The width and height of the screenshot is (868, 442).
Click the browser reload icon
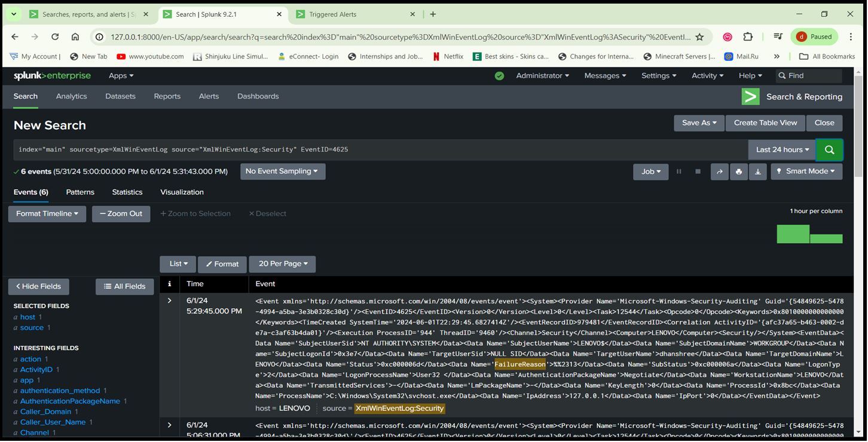55,37
